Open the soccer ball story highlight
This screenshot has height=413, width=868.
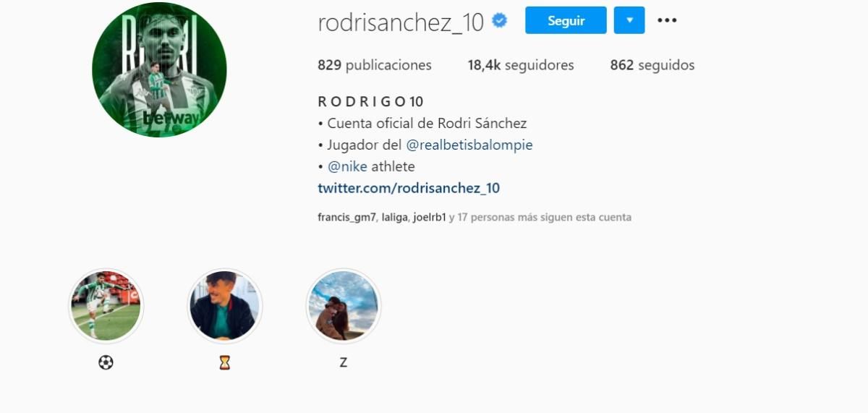[x=106, y=306]
